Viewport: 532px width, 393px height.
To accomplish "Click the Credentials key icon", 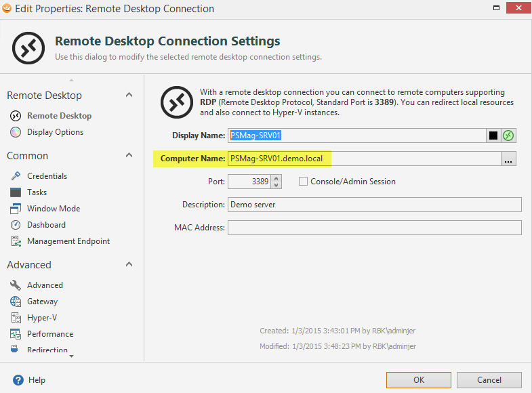I will point(16,176).
